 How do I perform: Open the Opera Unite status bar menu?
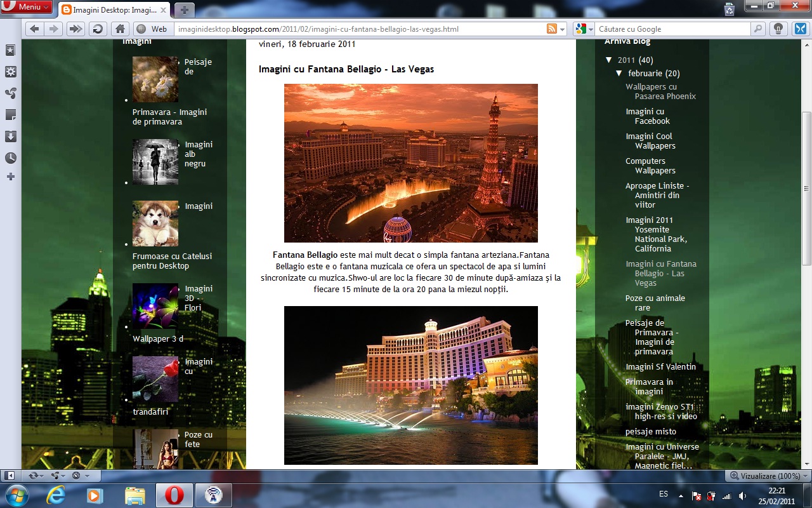click(58, 475)
